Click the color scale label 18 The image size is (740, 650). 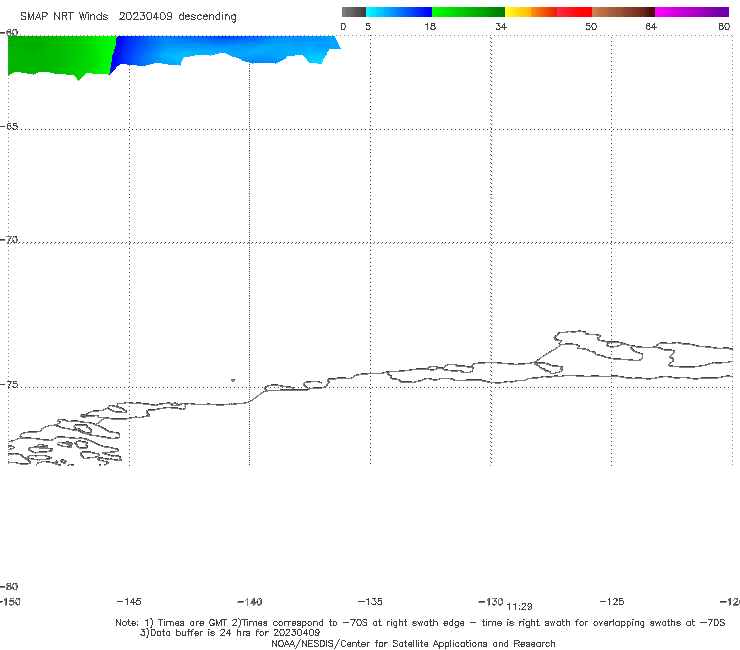coord(430,27)
